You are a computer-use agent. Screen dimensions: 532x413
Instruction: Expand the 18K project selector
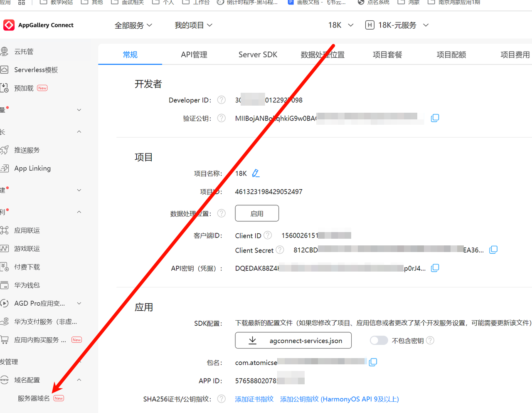pos(341,25)
